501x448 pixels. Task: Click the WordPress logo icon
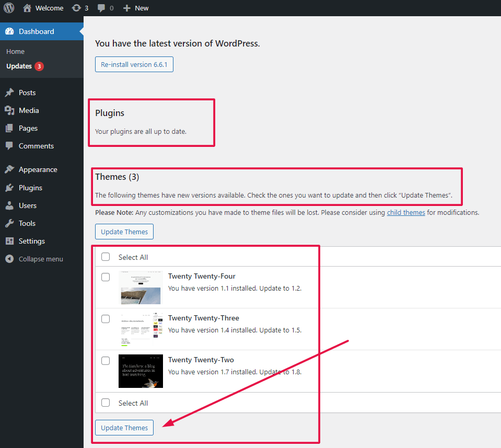(9, 8)
